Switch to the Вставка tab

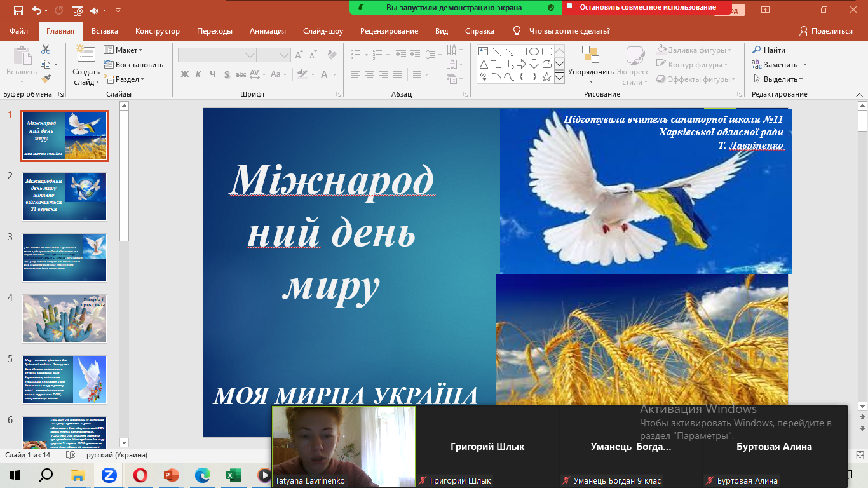[x=105, y=31]
